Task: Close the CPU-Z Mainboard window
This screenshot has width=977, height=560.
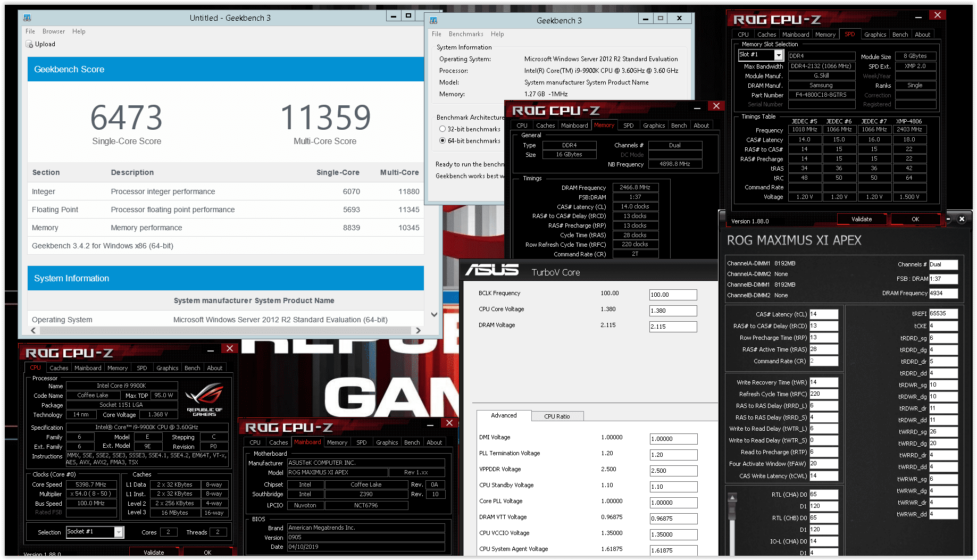Action: [449, 423]
